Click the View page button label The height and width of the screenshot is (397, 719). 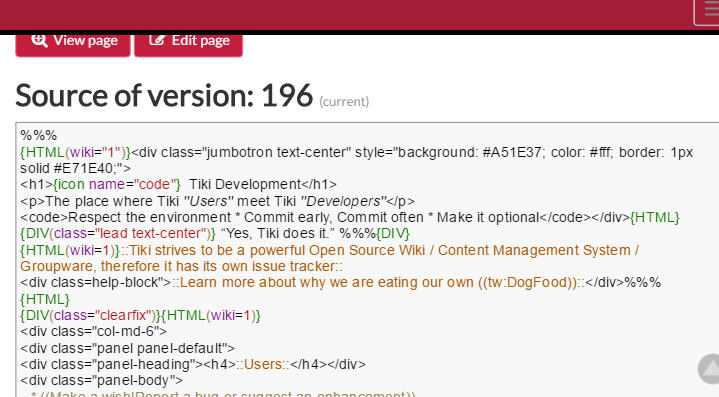[x=85, y=41]
